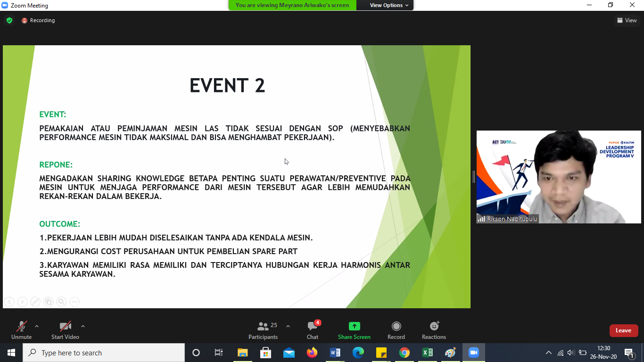
Task: Expand arrow next to Participants
Action: [288, 326]
